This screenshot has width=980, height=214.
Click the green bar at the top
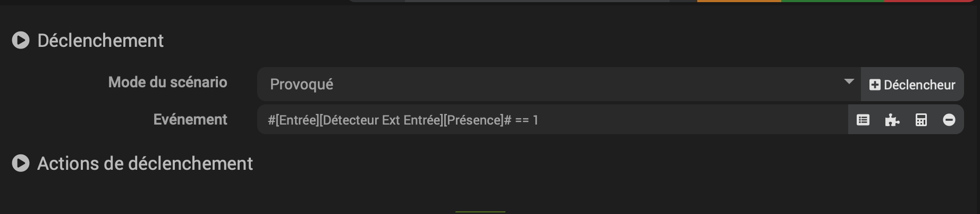(832, 1)
